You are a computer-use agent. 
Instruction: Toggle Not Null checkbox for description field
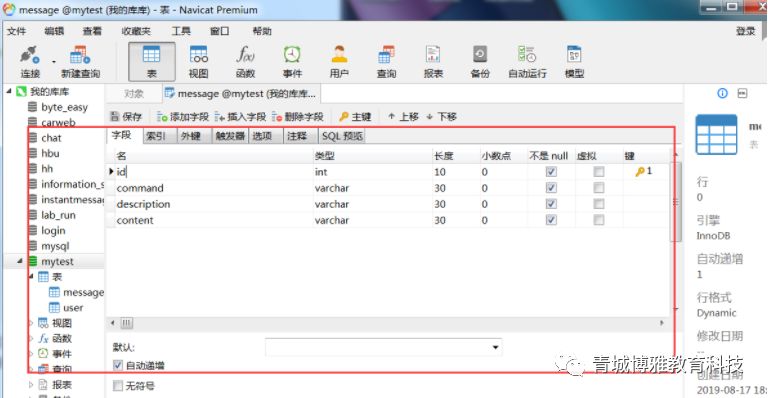(551, 204)
